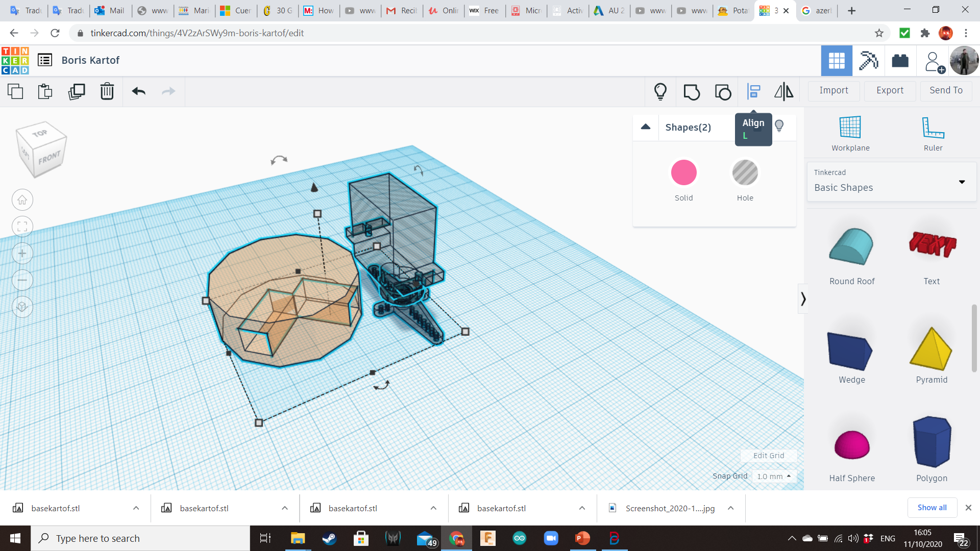Toggle Show all lightbulb in toolbar
The width and height of the screenshot is (980, 551).
click(660, 91)
